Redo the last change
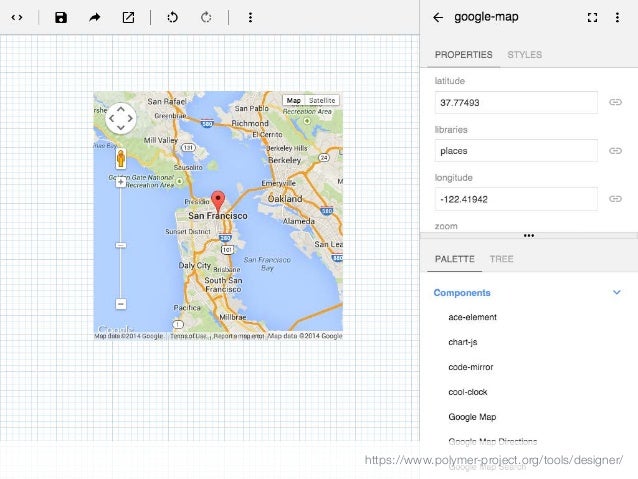The width and height of the screenshot is (638, 479). 206,17
